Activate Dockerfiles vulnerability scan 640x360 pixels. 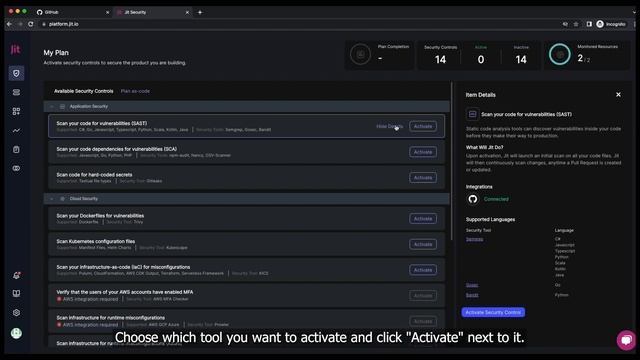(x=423, y=219)
